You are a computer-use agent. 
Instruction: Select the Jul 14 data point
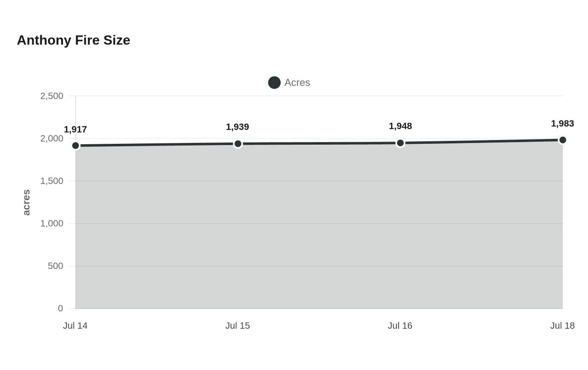(x=76, y=146)
